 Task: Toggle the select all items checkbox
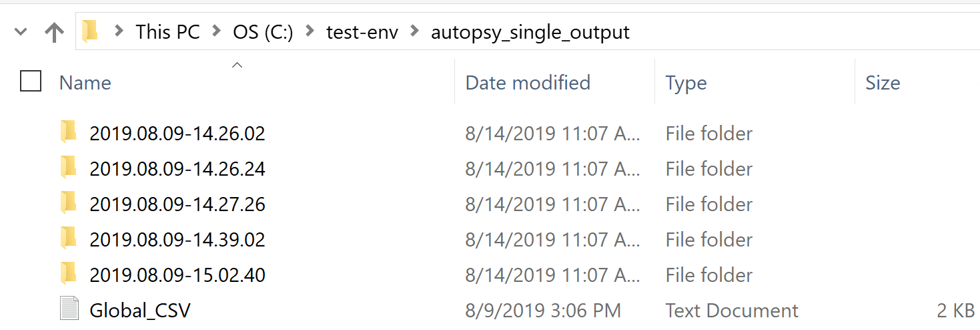click(31, 81)
